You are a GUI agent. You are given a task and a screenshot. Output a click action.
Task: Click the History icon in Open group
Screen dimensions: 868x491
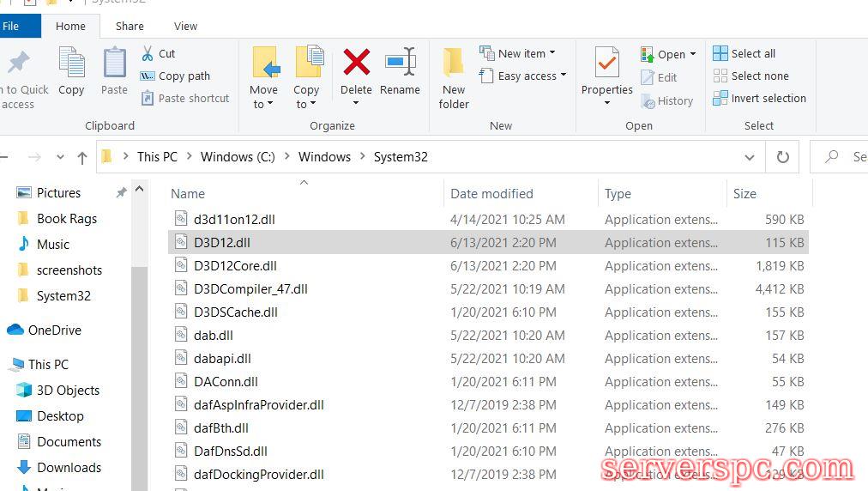pyautogui.click(x=649, y=100)
